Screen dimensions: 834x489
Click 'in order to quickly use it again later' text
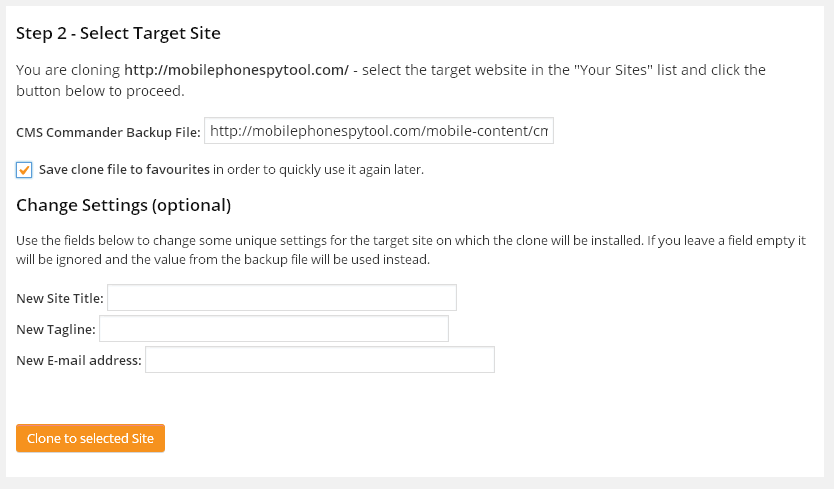(319, 170)
